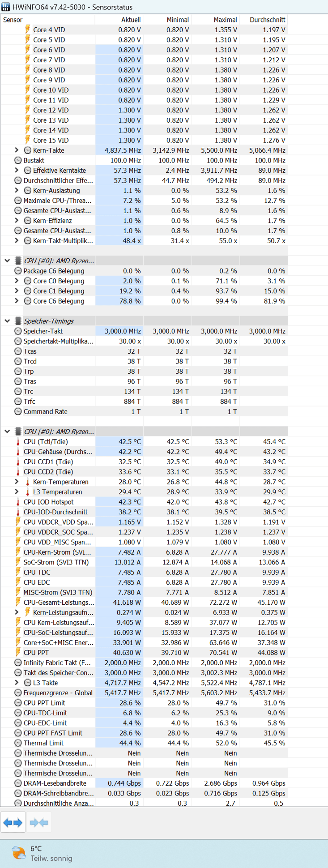Expand the L3 Takte row
Image resolution: width=328 pixels, height=868 pixels.
pos(17,683)
